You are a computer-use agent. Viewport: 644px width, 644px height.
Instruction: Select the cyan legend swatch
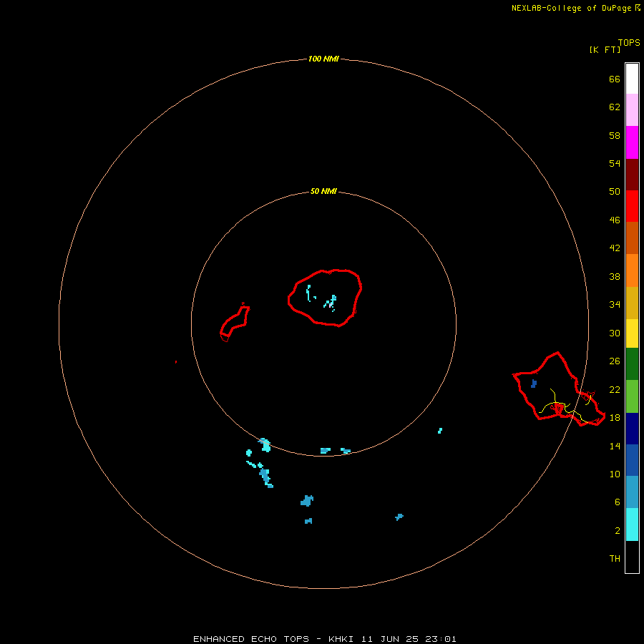[632, 525]
